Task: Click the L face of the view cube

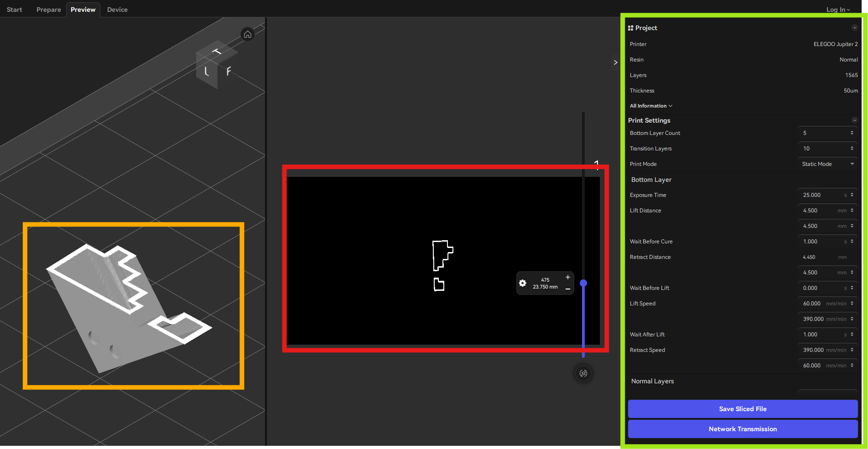Action: coord(206,71)
